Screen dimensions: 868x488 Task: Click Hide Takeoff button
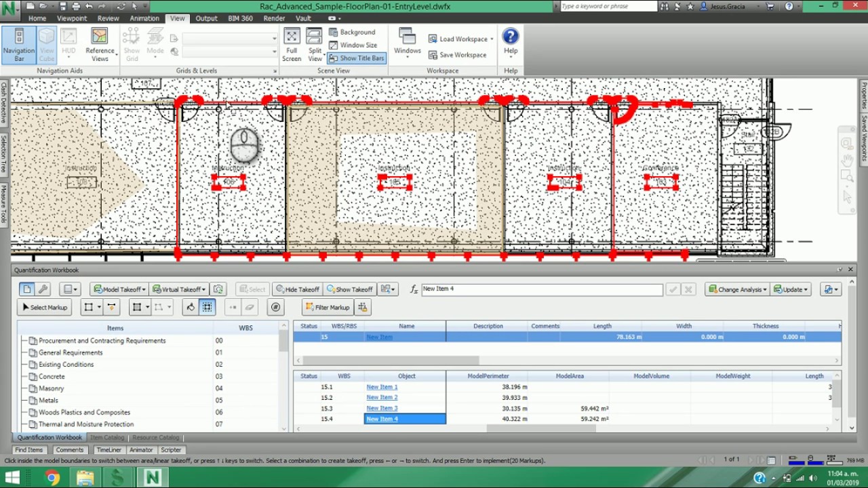click(x=297, y=289)
